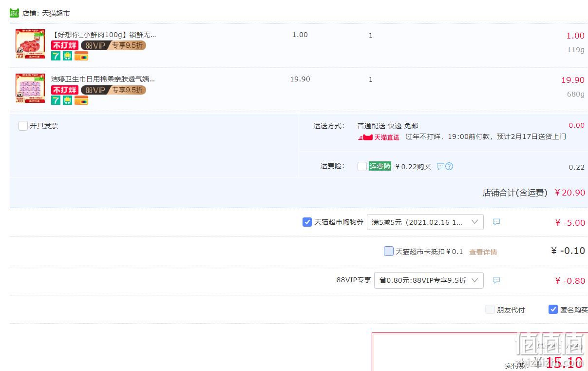Uncheck the 天猫超市购物券 coupon checkbox
Viewport: 588px width, 371px height.
[x=307, y=222]
